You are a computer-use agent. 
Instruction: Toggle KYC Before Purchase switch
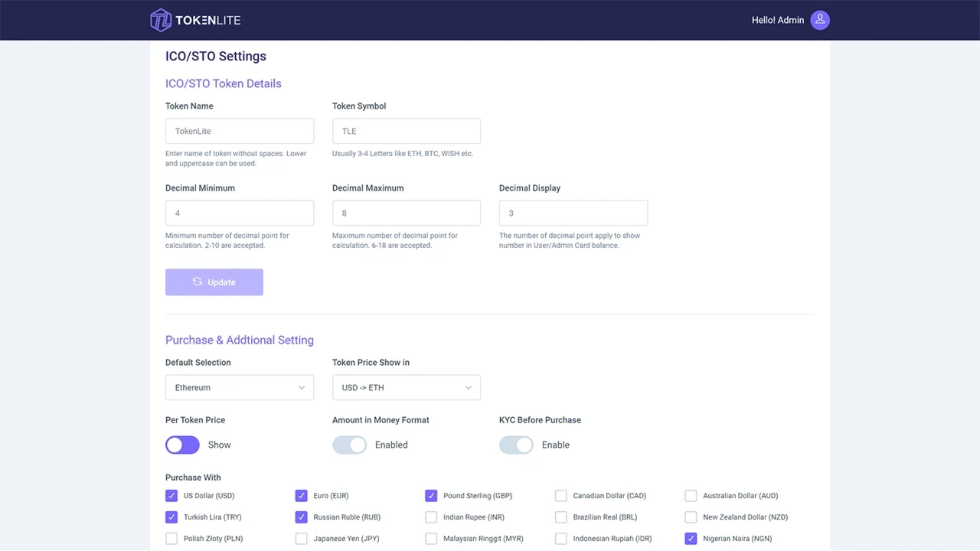coord(516,445)
